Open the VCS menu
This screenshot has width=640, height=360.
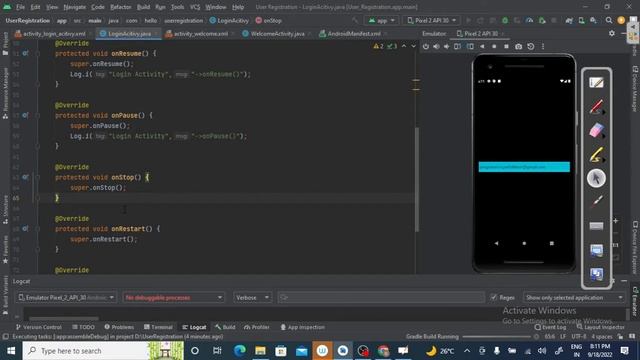195,7
